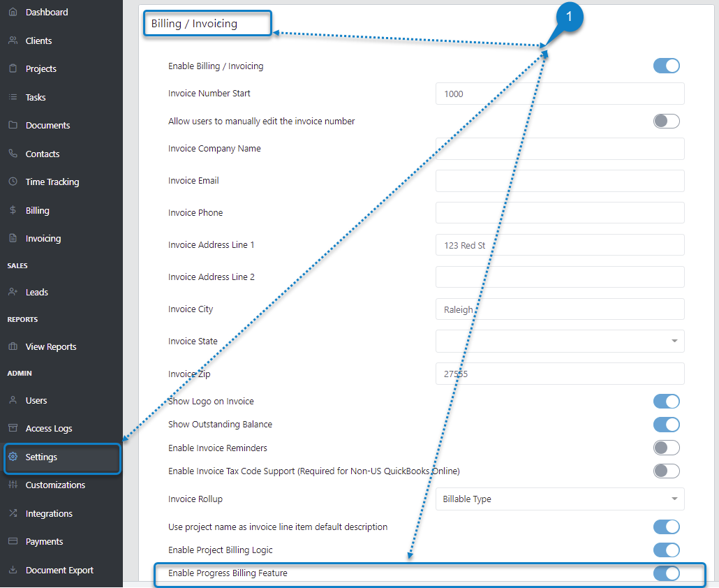Open the Billing section
This screenshot has width=719, height=588.
click(x=36, y=210)
